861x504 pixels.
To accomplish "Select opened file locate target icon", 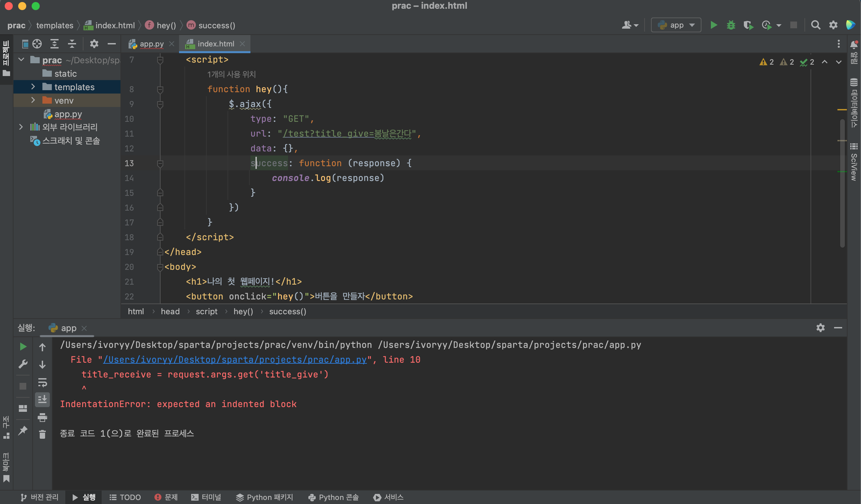I will pos(37,44).
